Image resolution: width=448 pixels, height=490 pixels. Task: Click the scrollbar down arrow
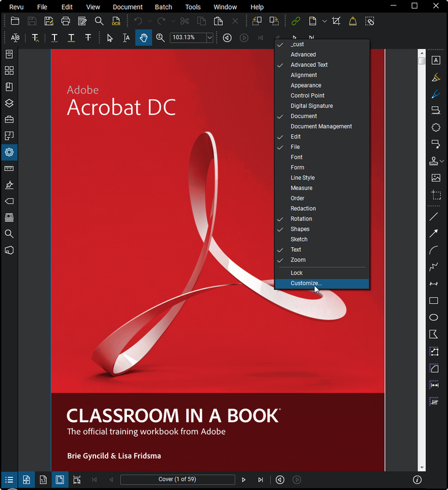coord(422,468)
